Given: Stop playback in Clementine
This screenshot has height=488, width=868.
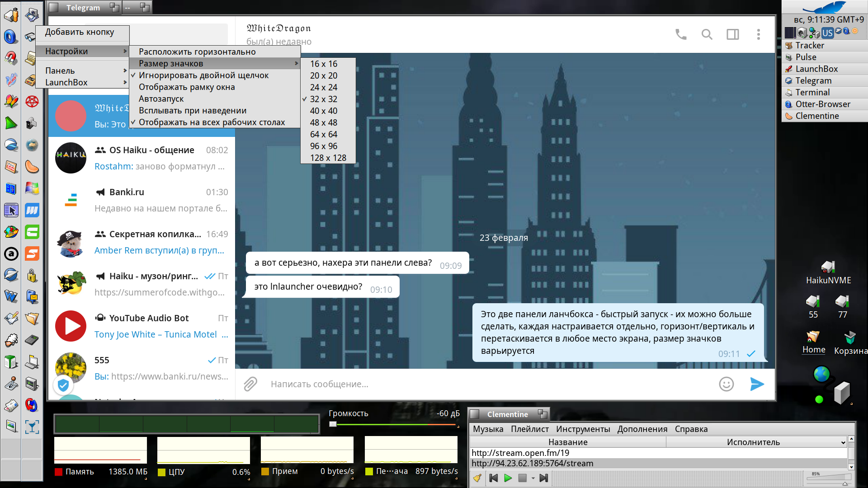Looking at the screenshot, I should (523, 478).
